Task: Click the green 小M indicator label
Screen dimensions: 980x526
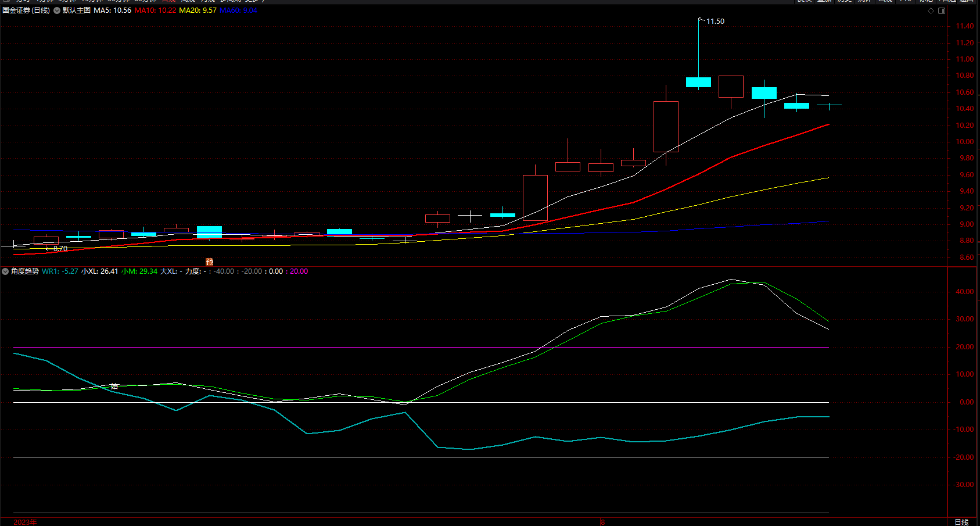Action: point(139,271)
